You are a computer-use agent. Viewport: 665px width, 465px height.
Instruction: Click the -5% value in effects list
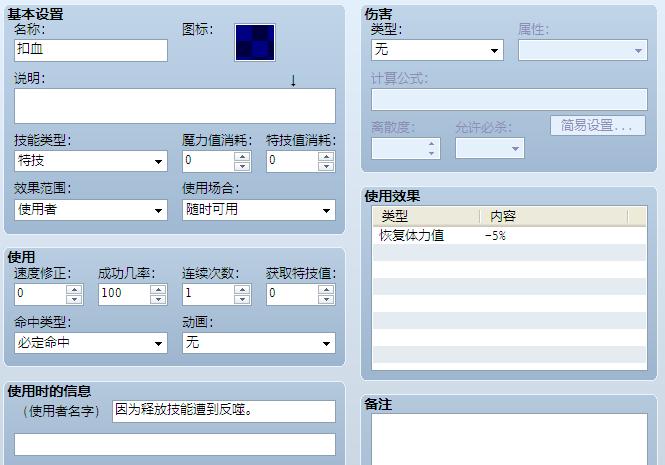click(x=495, y=235)
